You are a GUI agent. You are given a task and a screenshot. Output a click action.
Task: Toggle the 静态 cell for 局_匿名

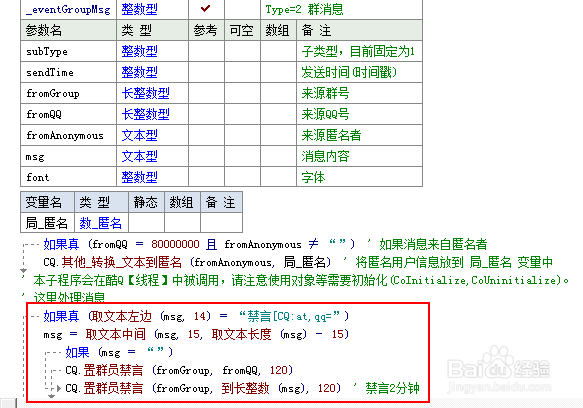click(x=146, y=223)
